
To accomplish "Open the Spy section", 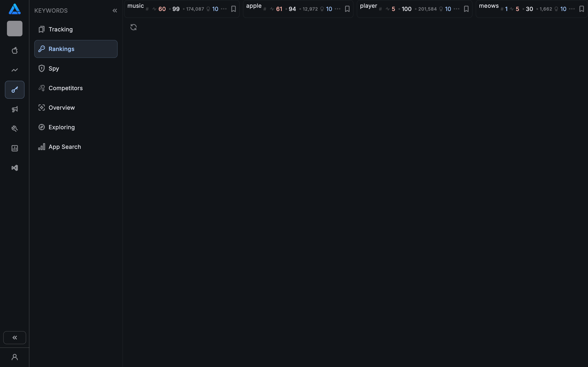I will click(x=54, y=69).
